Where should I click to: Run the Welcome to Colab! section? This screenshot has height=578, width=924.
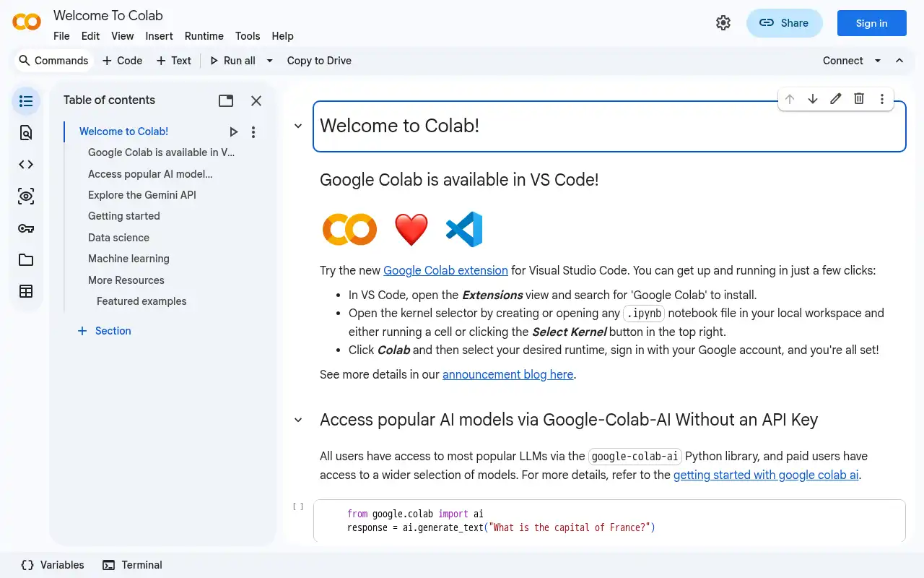click(233, 131)
